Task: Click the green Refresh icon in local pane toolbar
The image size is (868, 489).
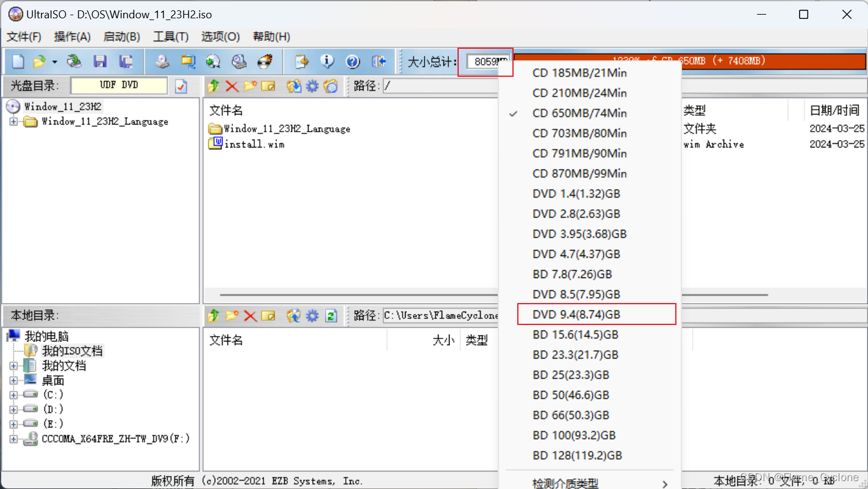Action: [x=331, y=316]
